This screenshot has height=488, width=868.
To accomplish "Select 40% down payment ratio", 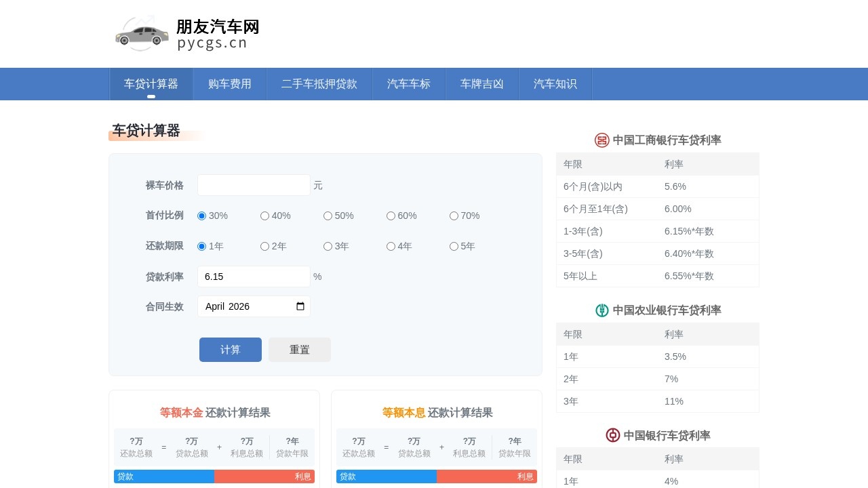I will click(x=264, y=216).
